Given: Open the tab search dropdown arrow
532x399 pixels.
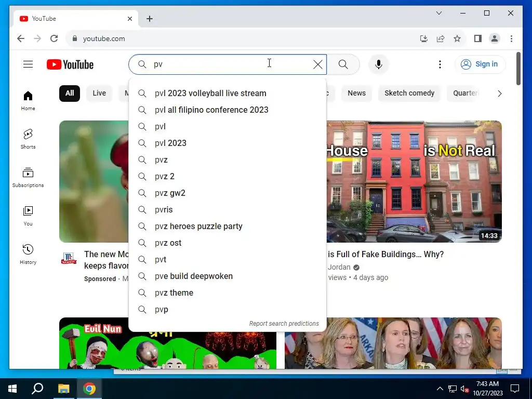Looking at the screenshot, I should (x=438, y=13).
